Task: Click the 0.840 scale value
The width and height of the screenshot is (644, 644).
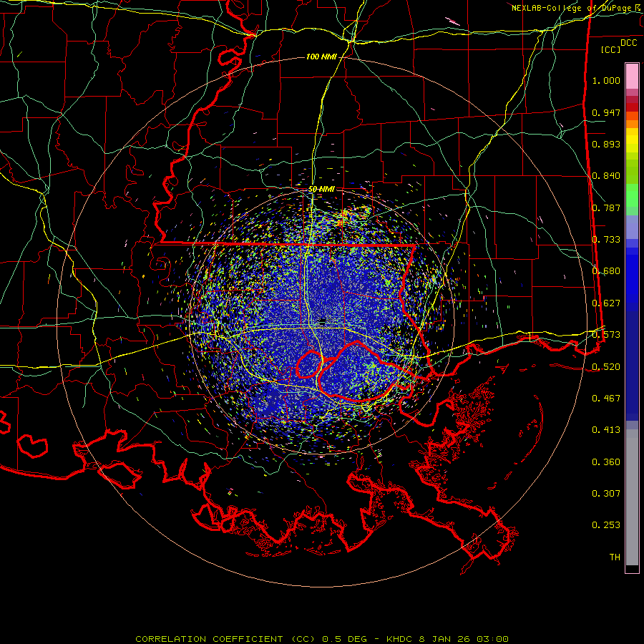Action: click(x=606, y=176)
